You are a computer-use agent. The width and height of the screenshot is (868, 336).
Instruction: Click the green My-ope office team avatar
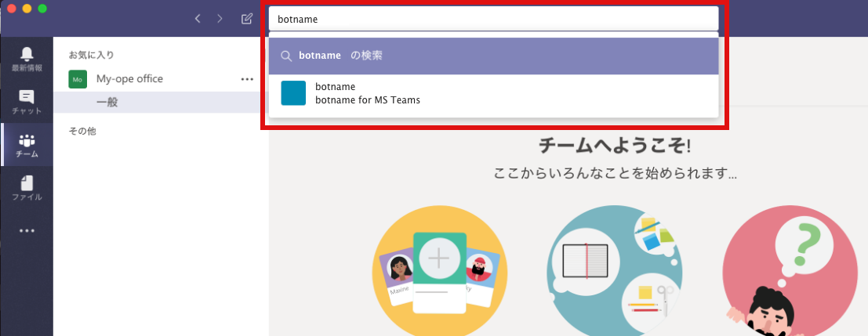coord(78,79)
